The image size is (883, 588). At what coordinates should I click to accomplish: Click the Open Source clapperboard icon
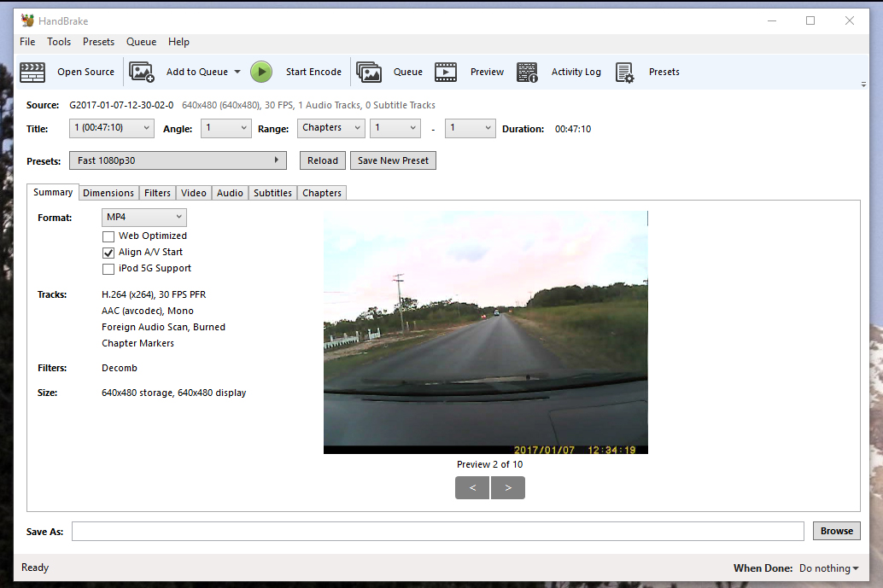pos(32,73)
